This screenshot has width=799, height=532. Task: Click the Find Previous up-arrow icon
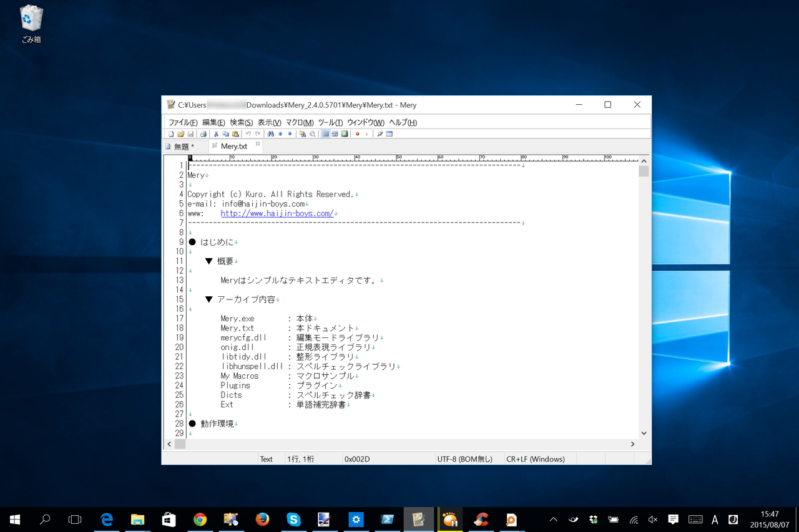click(x=280, y=134)
